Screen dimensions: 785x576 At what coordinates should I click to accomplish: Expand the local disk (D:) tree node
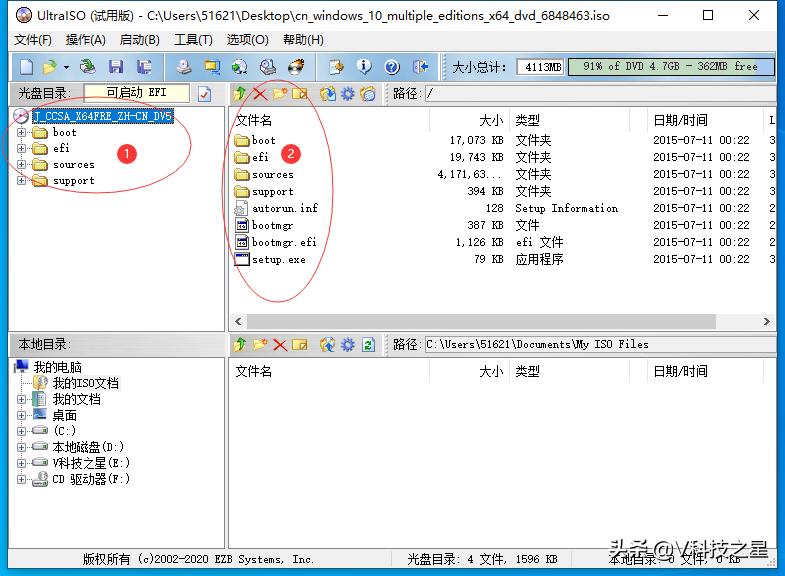(22, 447)
